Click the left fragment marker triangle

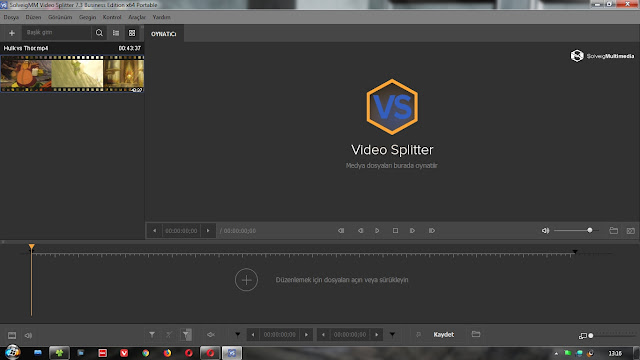pos(238,335)
